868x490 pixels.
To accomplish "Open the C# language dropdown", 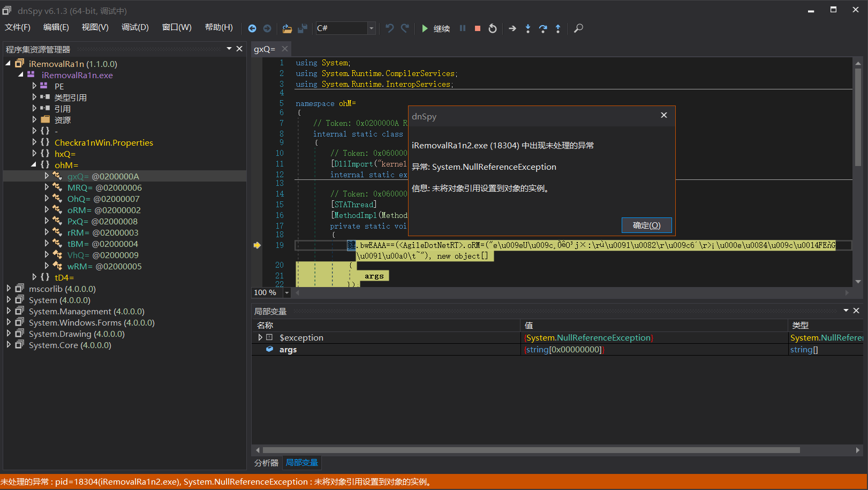I will coord(371,28).
